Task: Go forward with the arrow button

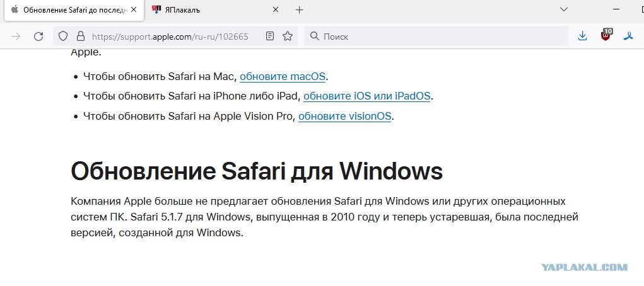Action: [16, 37]
